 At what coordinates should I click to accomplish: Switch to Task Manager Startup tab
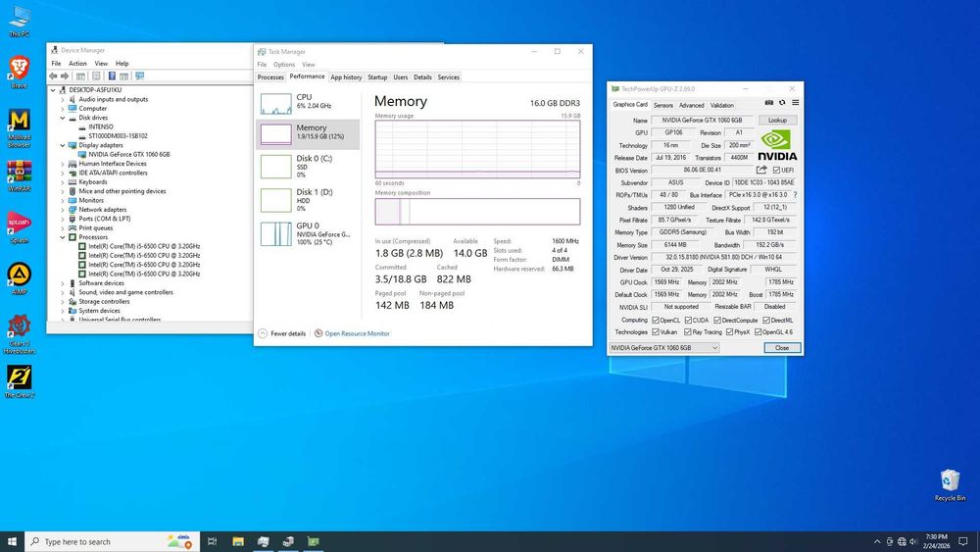point(377,76)
